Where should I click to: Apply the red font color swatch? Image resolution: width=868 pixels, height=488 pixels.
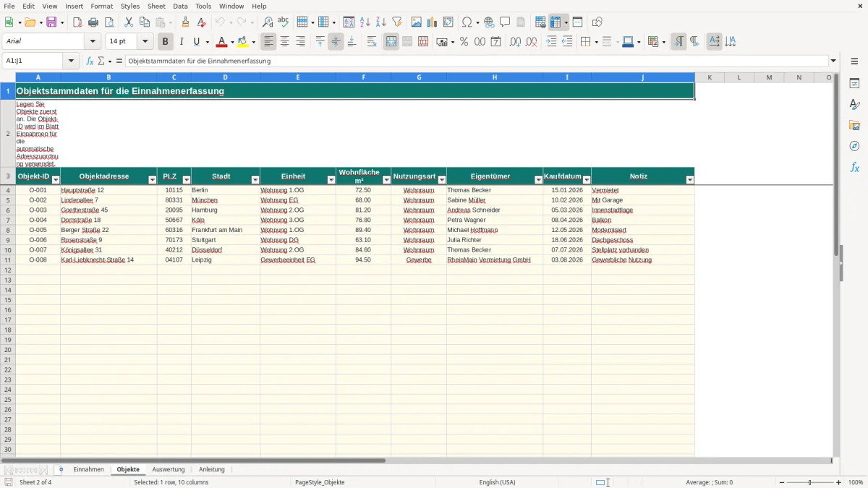click(x=221, y=42)
